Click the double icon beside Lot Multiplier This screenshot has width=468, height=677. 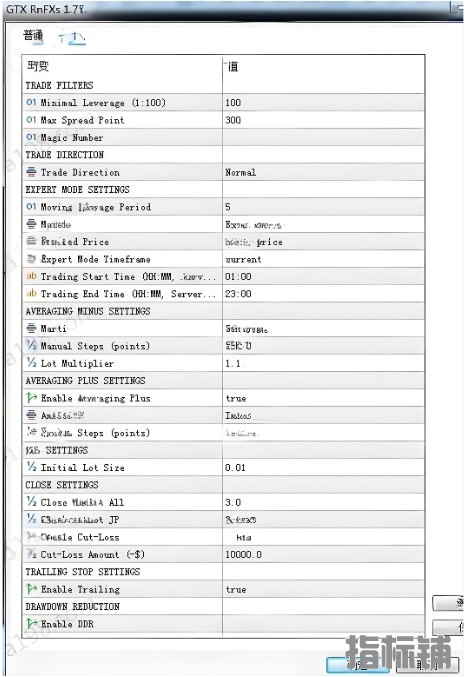tap(31, 363)
